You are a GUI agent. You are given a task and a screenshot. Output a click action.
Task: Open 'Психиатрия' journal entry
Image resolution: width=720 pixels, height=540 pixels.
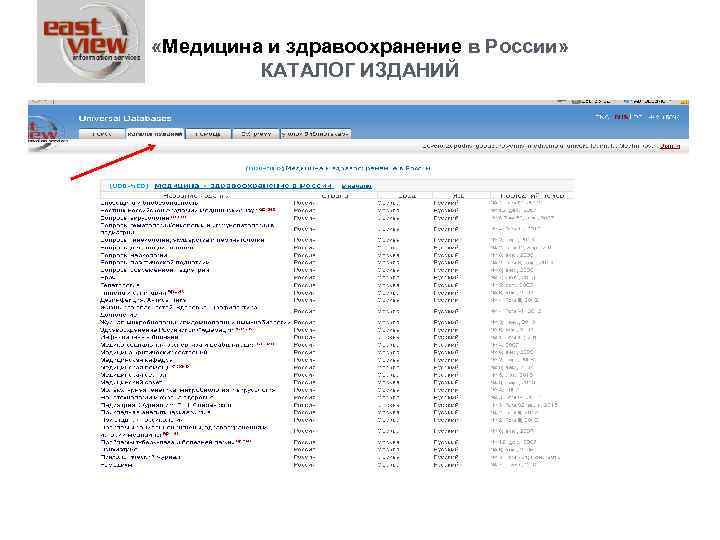pos(119,450)
